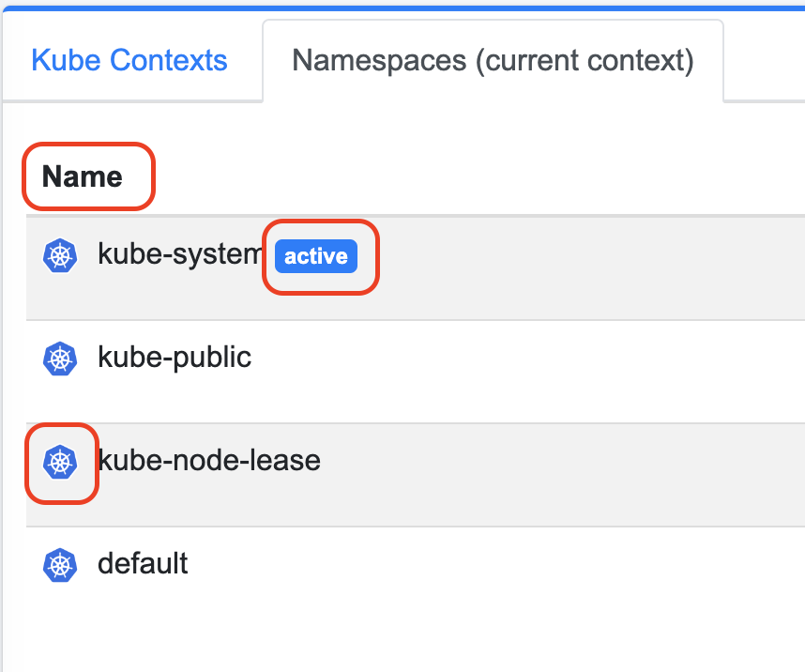Viewport: 805px width, 672px height.
Task: Click the Kubernetes icon beside default
Action: coord(60,564)
